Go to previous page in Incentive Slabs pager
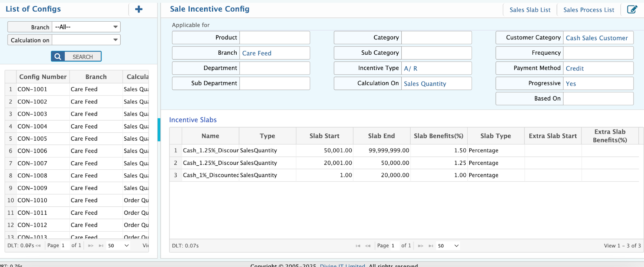This screenshot has width=644, height=267. coord(368,246)
